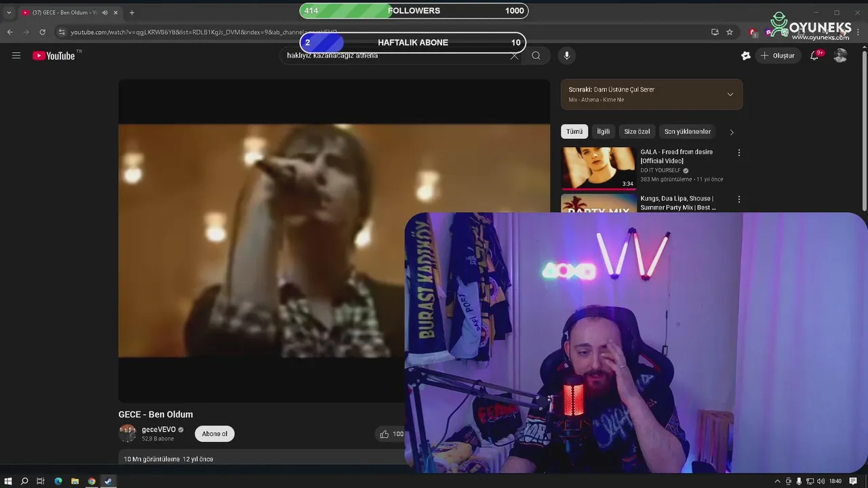The image size is (868, 488).
Task: Select the Tümü filter chip
Action: 574,131
